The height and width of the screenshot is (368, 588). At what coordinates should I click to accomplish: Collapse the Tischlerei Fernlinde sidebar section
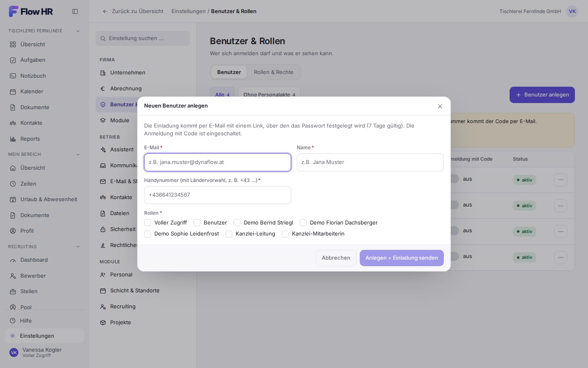click(x=78, y=31)
